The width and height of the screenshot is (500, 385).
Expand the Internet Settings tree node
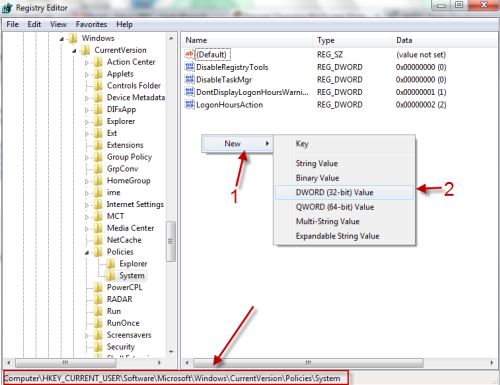pyautogui.click(x=87, y=205)
